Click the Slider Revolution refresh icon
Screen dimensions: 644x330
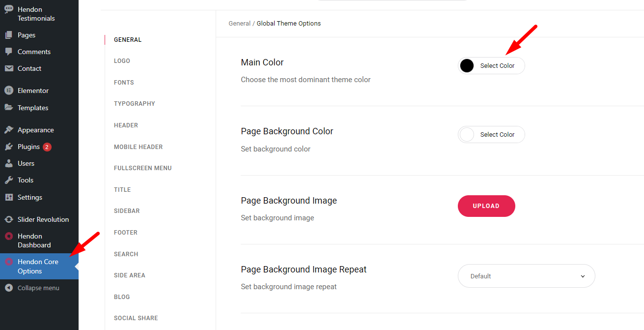point(9,219)
